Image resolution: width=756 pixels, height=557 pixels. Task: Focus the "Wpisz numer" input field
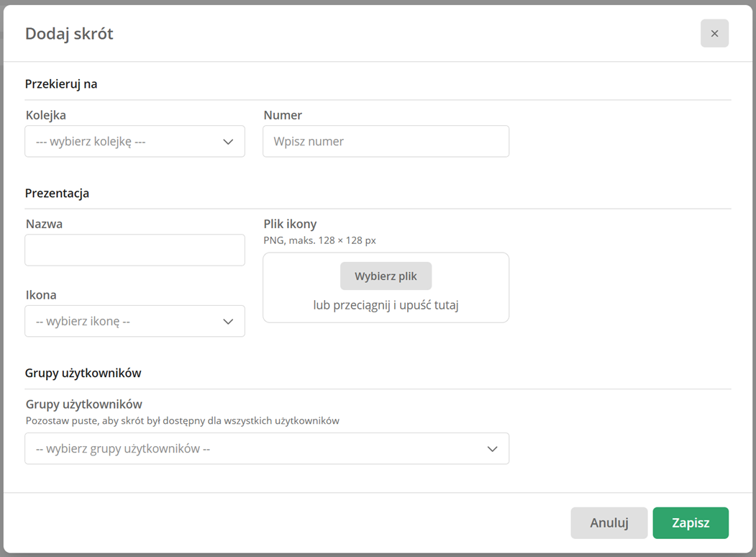point(386,141)
